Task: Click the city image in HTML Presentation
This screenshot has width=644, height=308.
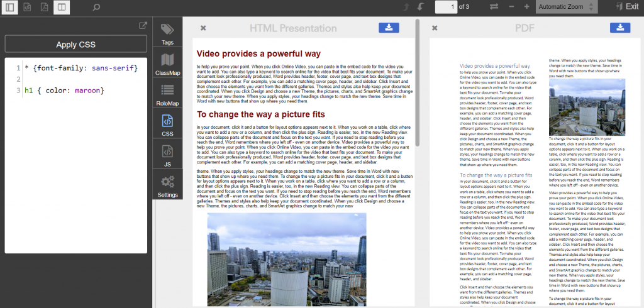Action: pos(287,260)
